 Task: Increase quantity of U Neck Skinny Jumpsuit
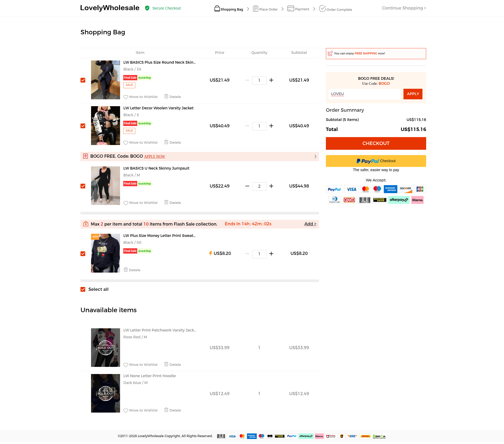coord(271,186)
